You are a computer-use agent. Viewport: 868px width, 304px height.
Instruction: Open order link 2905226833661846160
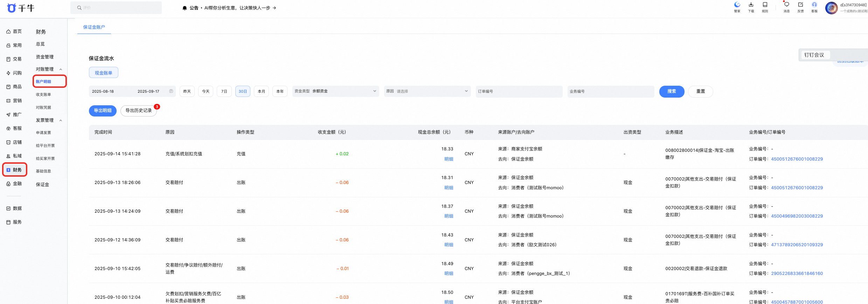(x=797, y=274)
